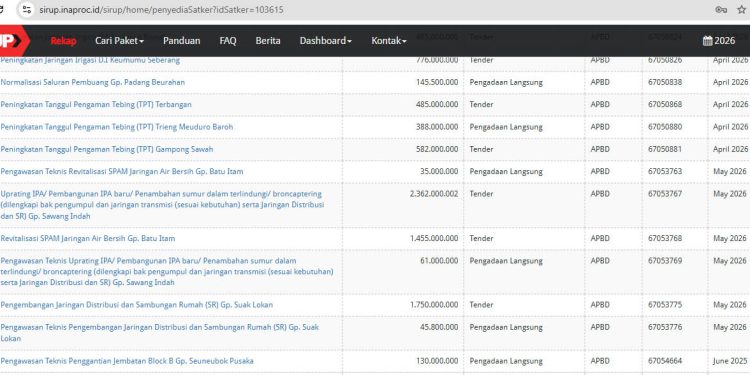Open Pengawasan Teknis Uprating IPA Gp. Sawang Indah
Image resolution: width=750 pixels, height=375 pixels.
coord(167,272)
